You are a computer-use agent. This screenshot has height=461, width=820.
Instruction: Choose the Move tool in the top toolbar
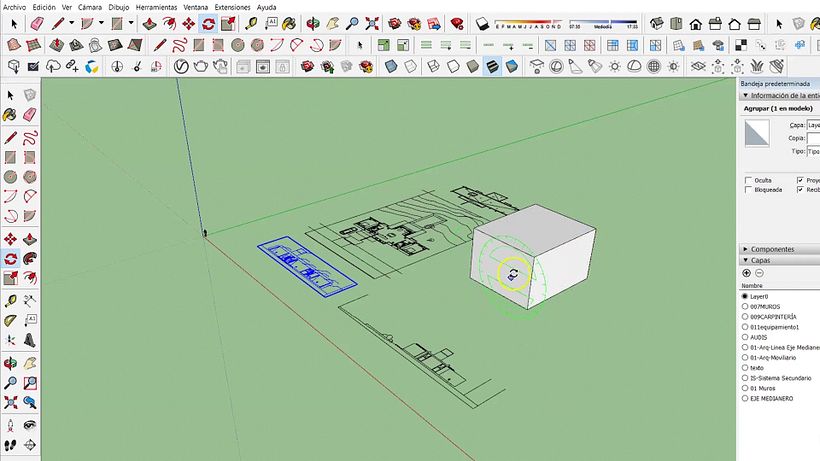coord(188,24)
